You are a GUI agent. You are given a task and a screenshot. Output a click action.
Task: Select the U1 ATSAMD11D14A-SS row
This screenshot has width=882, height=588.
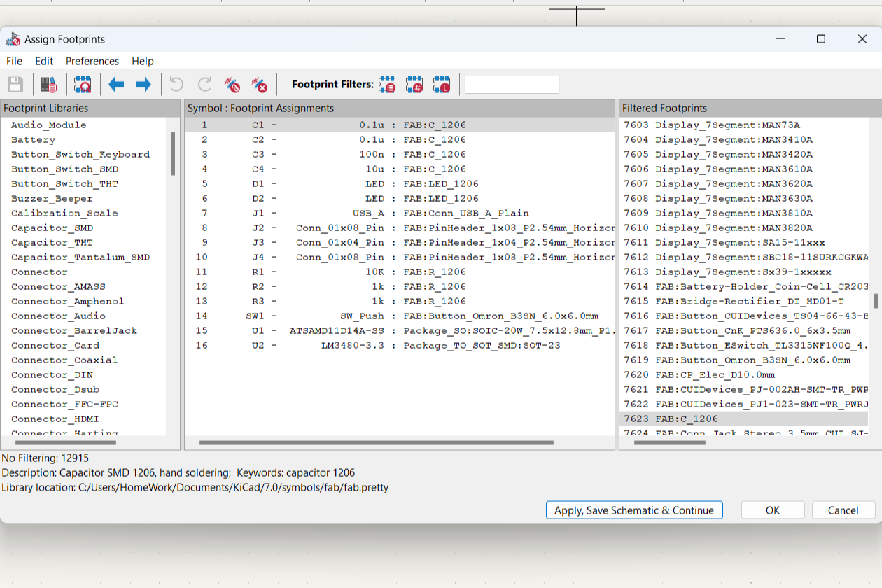[400, 330]
